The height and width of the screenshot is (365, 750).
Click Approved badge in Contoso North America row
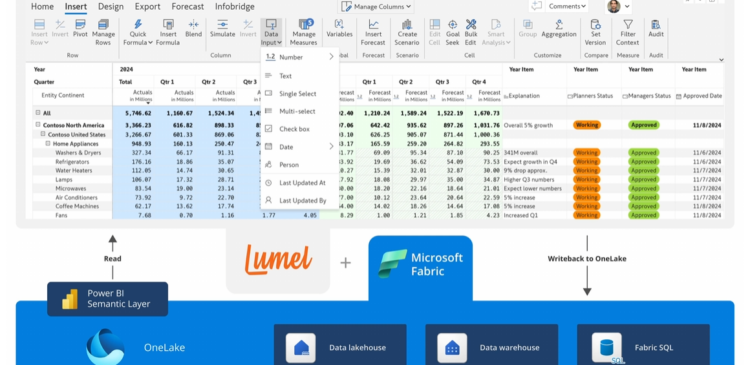pos(643,125)
